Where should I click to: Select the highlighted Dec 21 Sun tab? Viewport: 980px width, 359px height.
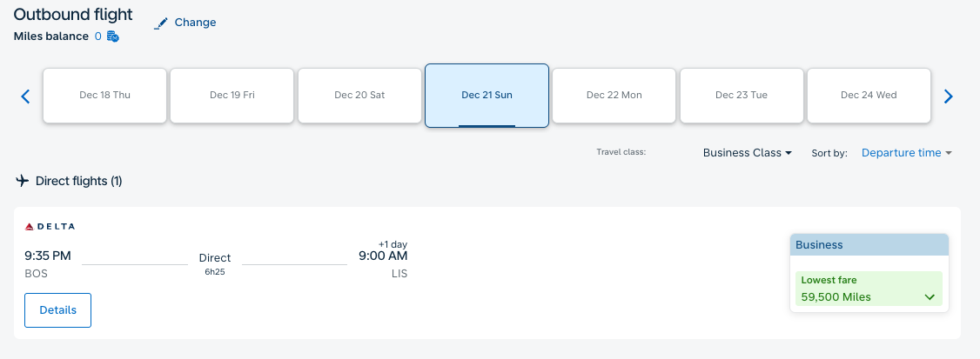click(487, 96)
